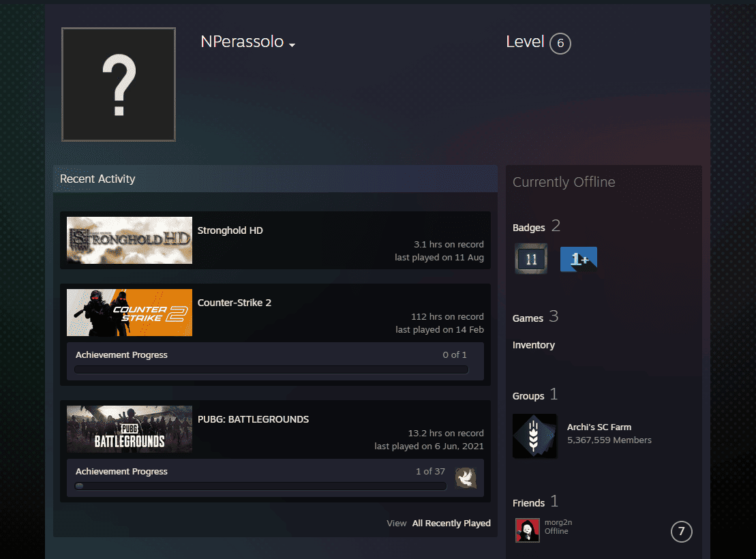
Task: Expand the NPerassolo name history dropdown arrow
Action: pos(292,45)
